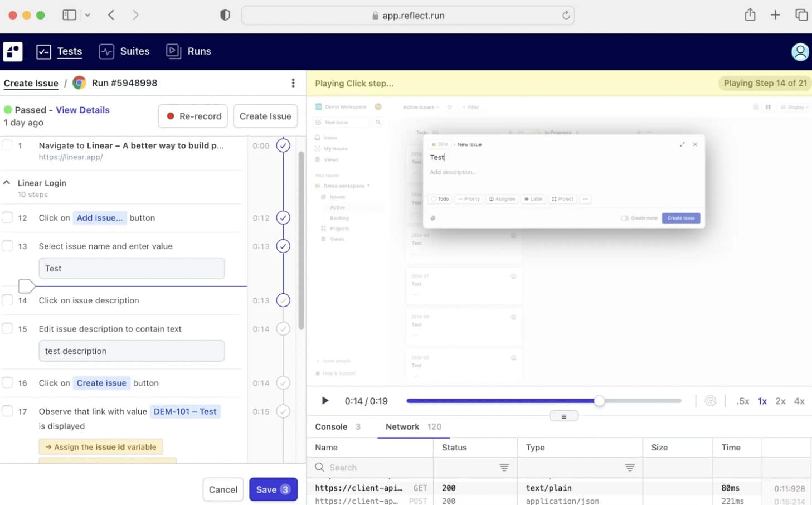Open the Safari share icon

(x=750, y=14)
